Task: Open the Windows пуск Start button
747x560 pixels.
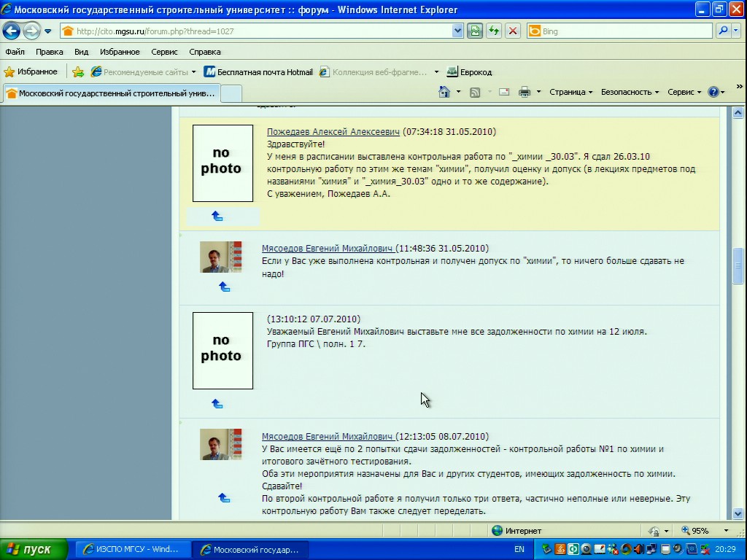Action: 34,550
